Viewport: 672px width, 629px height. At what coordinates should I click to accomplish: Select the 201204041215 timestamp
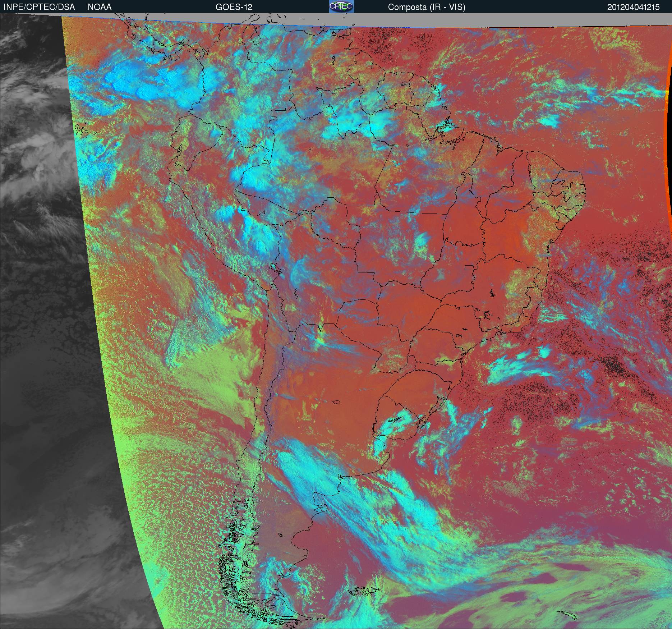click(634, 7)
